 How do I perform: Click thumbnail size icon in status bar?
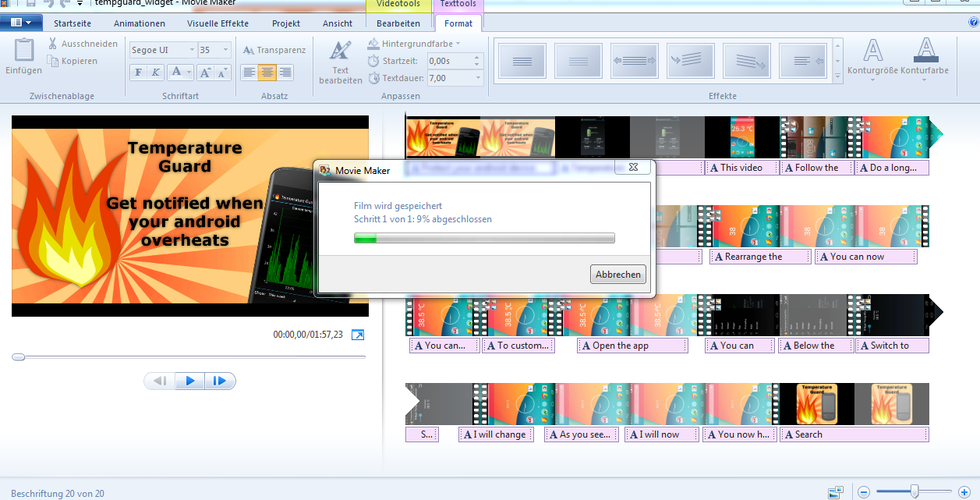(836, 492)
